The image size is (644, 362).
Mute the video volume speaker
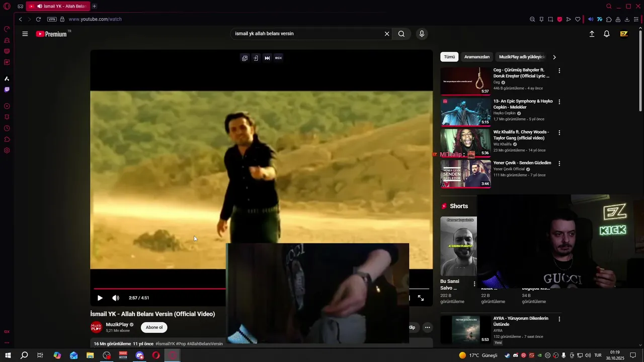[116, 298]
